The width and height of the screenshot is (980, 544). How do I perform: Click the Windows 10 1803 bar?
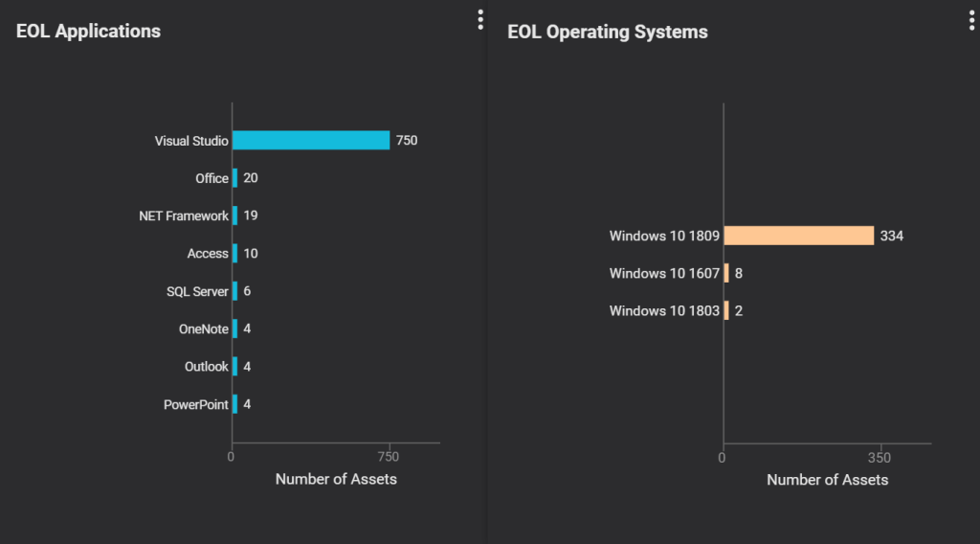(x=726, y=310)
